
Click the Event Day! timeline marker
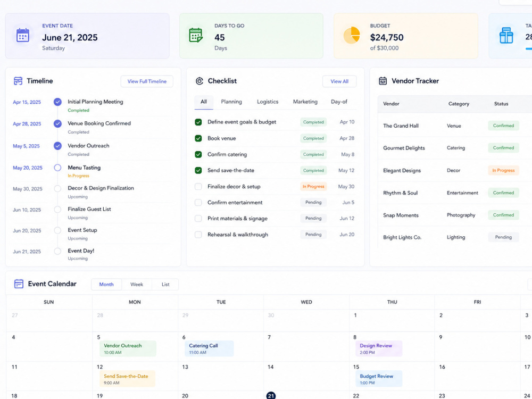[x=57, y=251]
